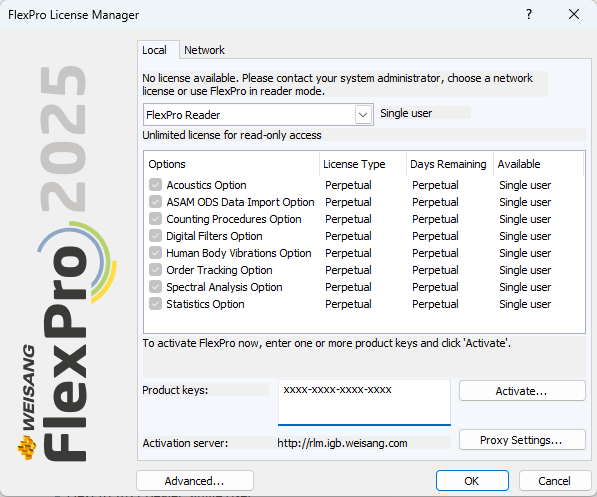Open Proxy Settings...
597x497 pixels.
click(x=522, y=440)
